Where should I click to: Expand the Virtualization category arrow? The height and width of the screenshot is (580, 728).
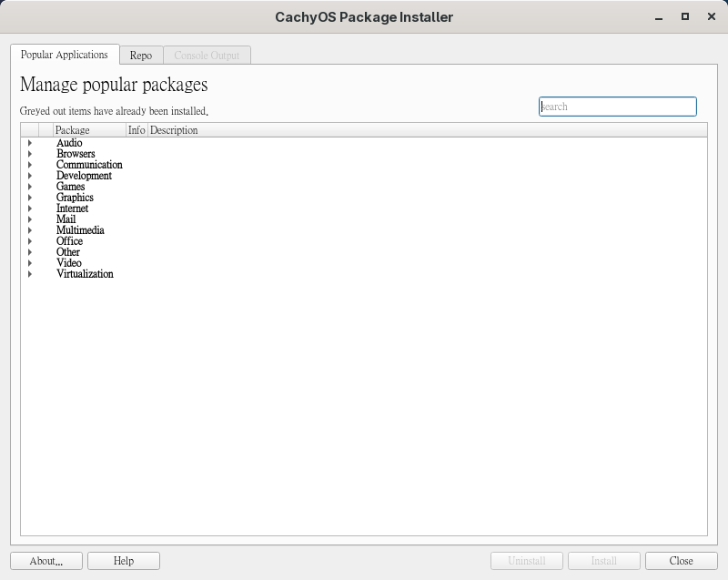[30, 274]
